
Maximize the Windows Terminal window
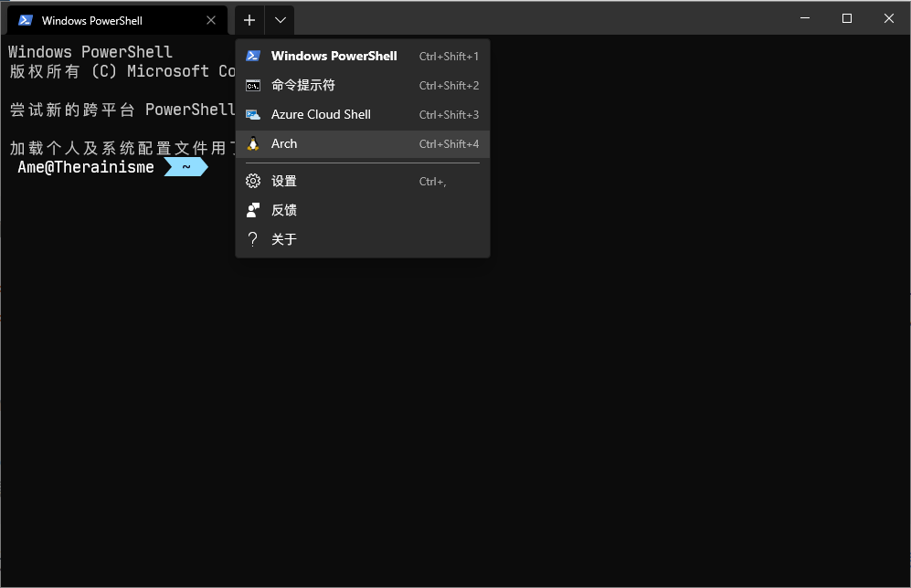847,18
